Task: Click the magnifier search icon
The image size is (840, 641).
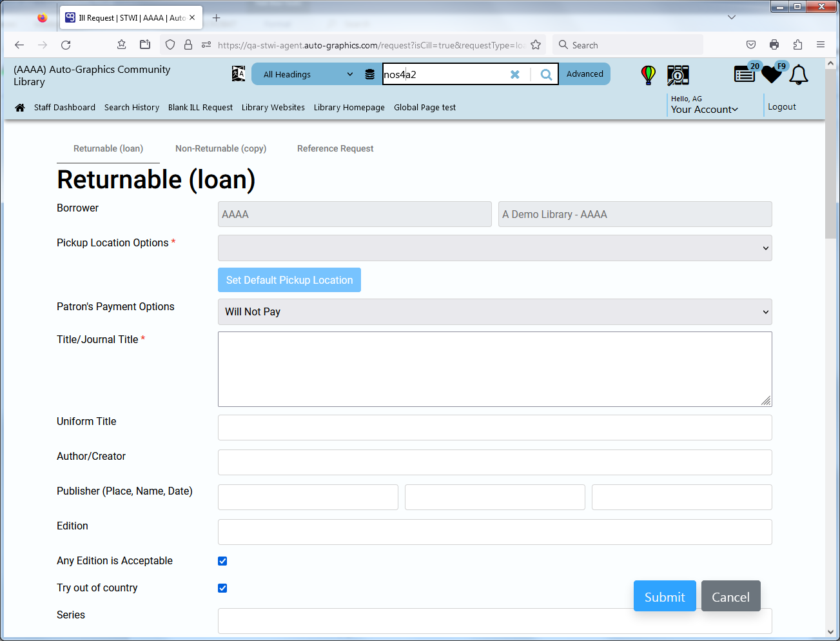Action: (x=546, y=74)
